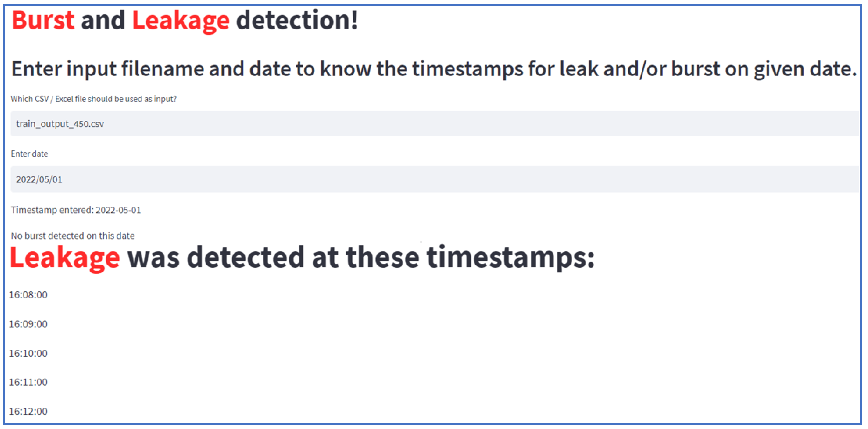The width and height of the screenshot is (868, 429).
Task: Focus the date input showing 2022/05/01
Action: 434,179
